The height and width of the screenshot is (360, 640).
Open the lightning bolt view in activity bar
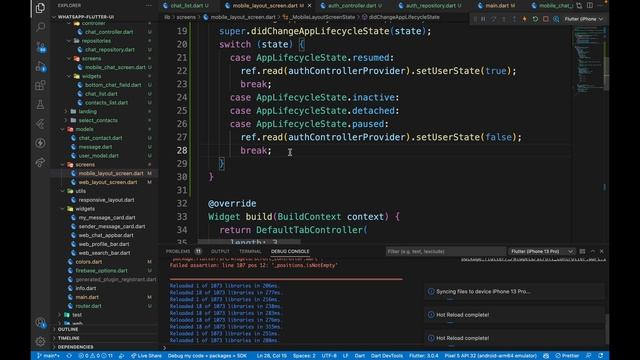[40, 143]
